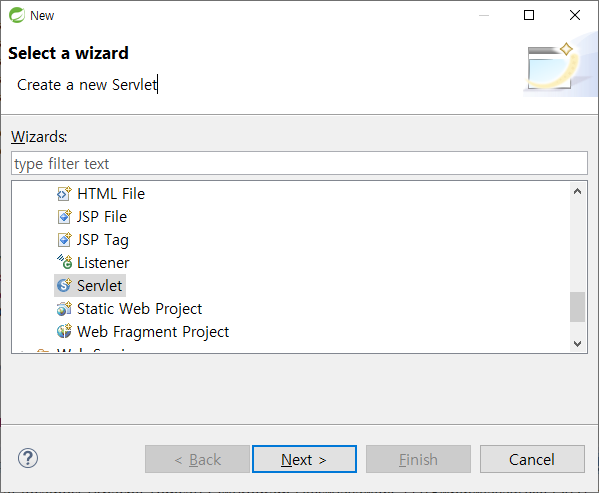Image resolution: width=599 pixels, height=493 pixels.
Task: Select the Web Fragment Project entry
Action: click(153, 331)
